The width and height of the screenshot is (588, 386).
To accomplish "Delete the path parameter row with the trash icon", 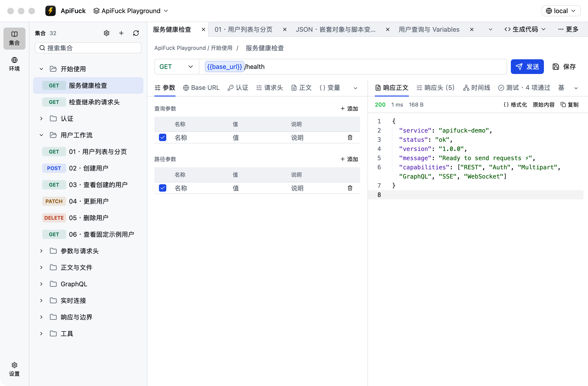I will pos(350,188).
